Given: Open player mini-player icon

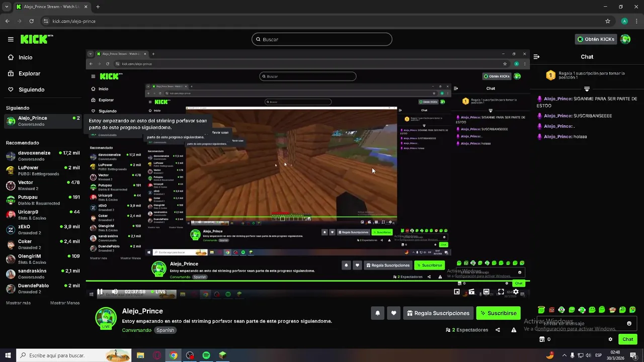Looking at the screenshot, I should [x=457, y=292].
